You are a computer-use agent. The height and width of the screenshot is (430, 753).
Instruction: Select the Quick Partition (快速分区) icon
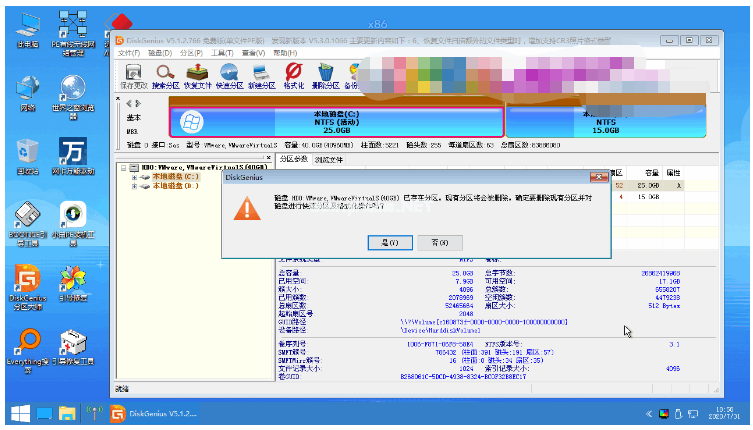point(230,75)
